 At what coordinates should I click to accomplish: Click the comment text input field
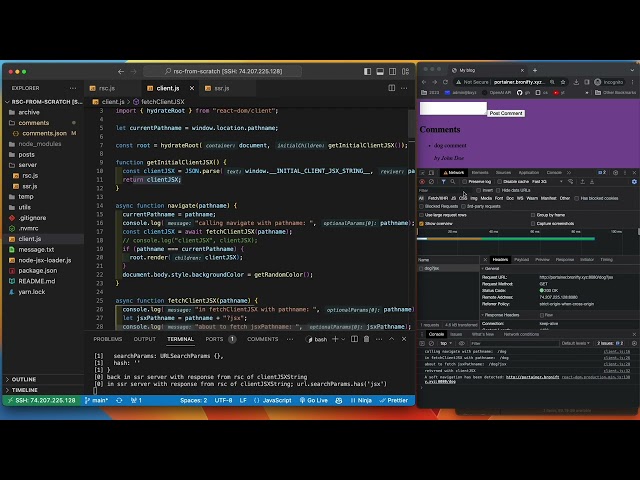pos(452,108)
